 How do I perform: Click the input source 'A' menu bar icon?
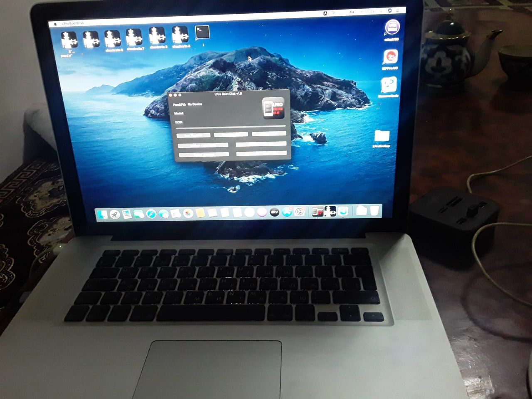click(325, 13)
